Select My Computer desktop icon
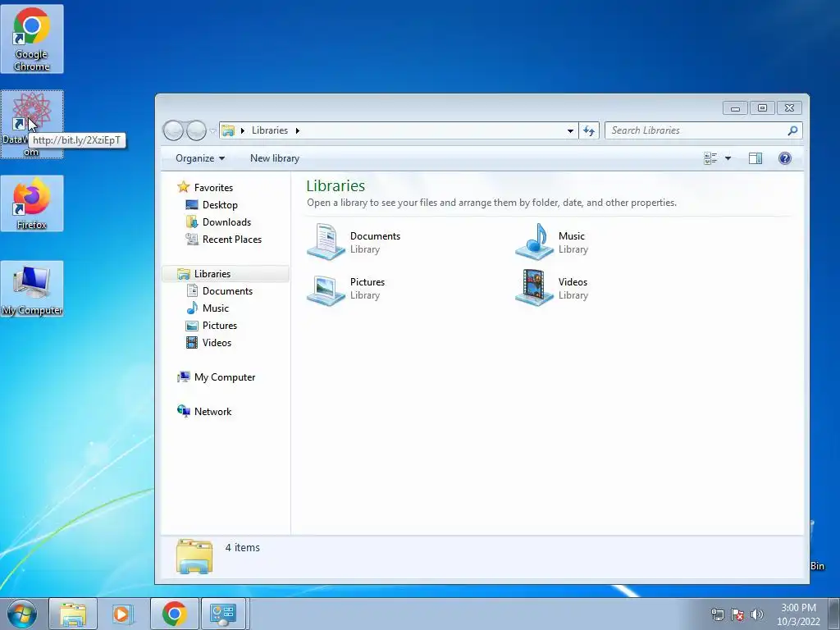Viewport: 840px width, 630px height. coord(32,289)
